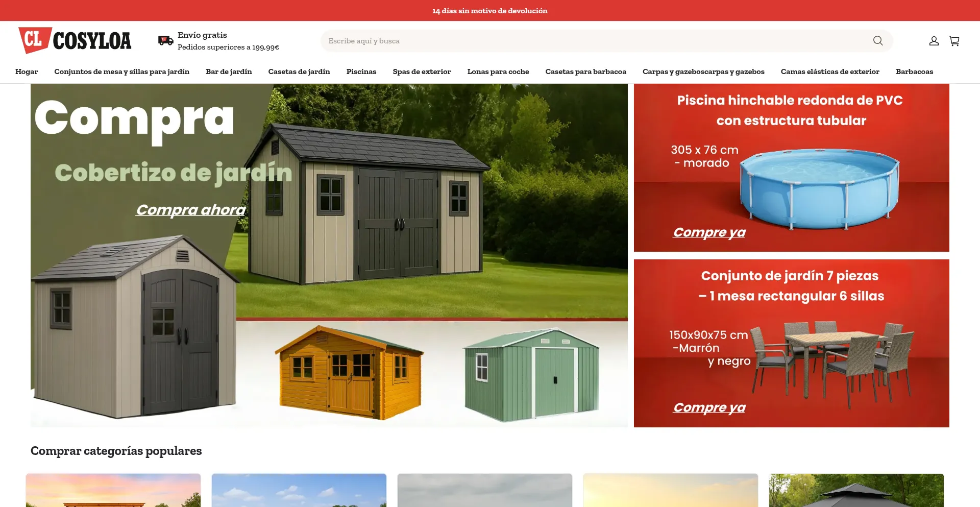Viewport: 980px width, 507px height.
Task: Click the 14 días devolución announcement
Action: [490, 11]
